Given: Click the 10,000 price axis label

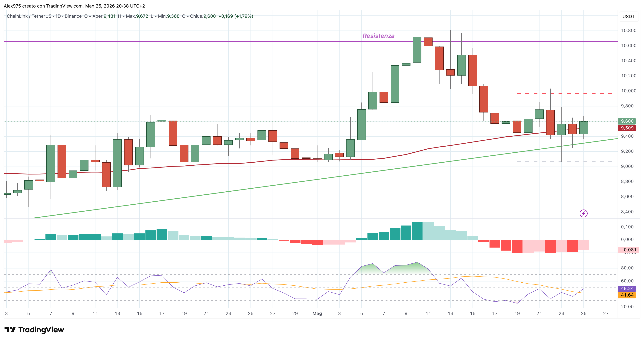Looking at the screenshot, I should (x=629, y=91).
